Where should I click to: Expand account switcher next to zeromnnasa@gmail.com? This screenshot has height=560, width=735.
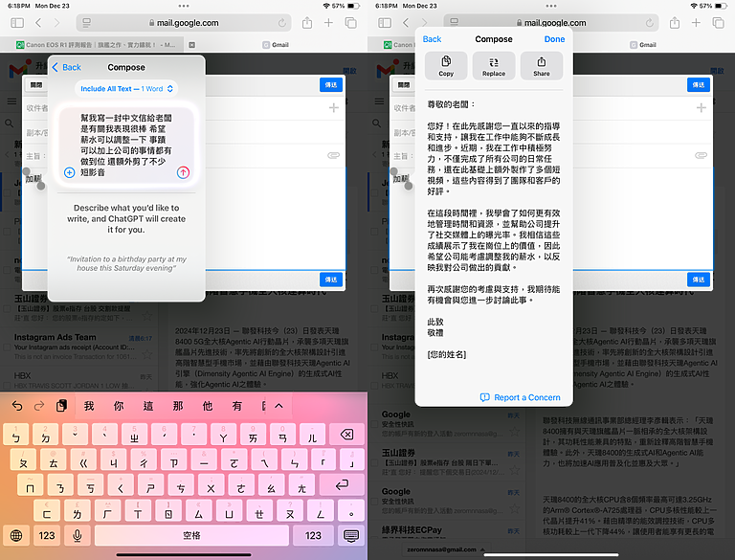[x=482, y=549]
